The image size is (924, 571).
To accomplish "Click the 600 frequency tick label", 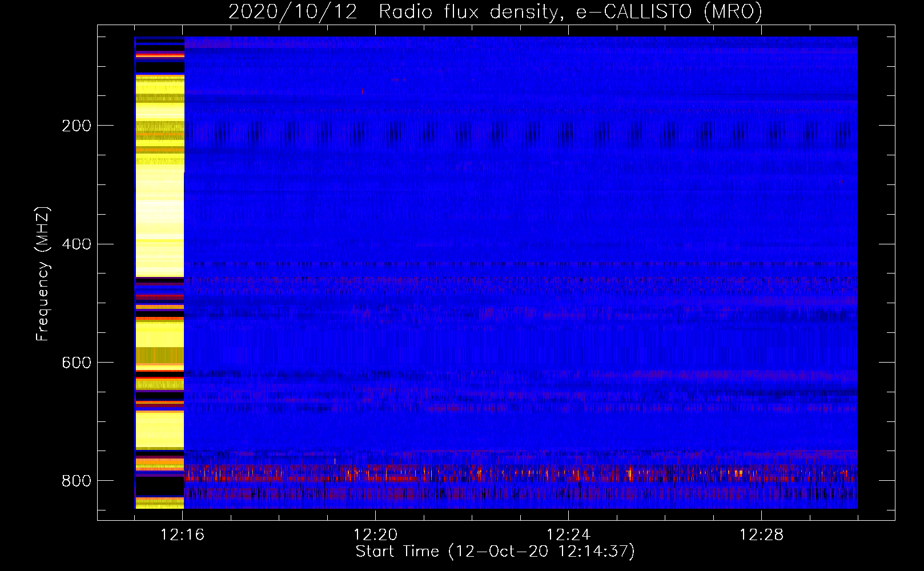I will pyautogui.click(x=77, y=363).
